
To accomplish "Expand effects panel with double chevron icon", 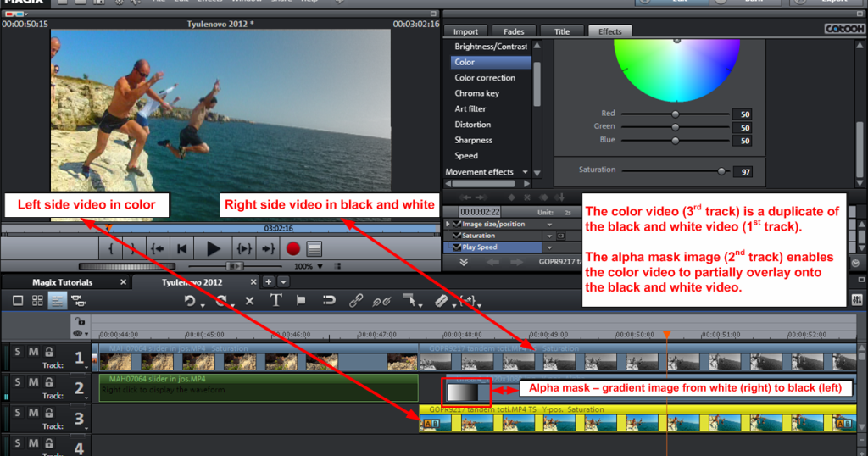I will point(464,262).
